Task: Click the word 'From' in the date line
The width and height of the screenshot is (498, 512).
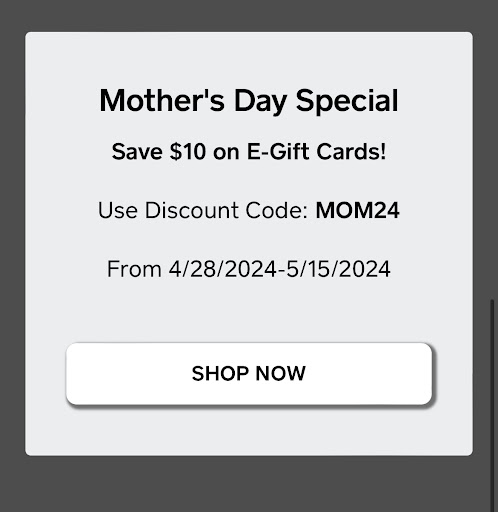Action: [x=134, y=269]
